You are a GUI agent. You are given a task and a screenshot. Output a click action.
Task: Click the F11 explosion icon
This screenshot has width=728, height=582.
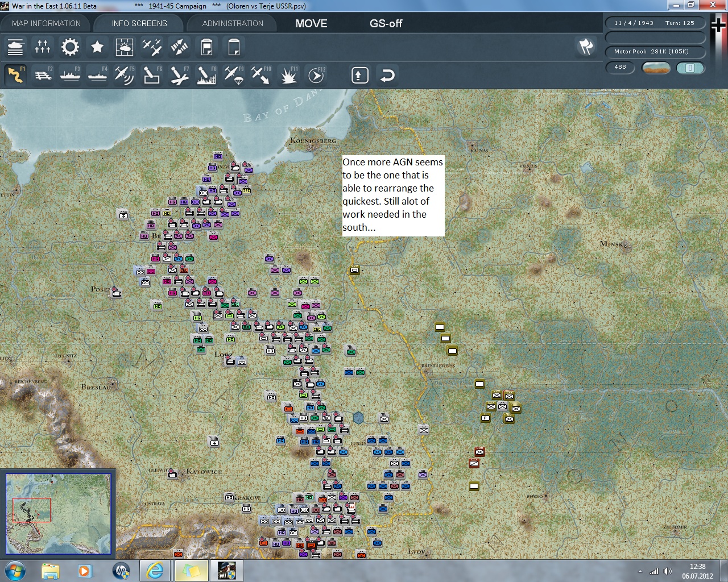288,75
